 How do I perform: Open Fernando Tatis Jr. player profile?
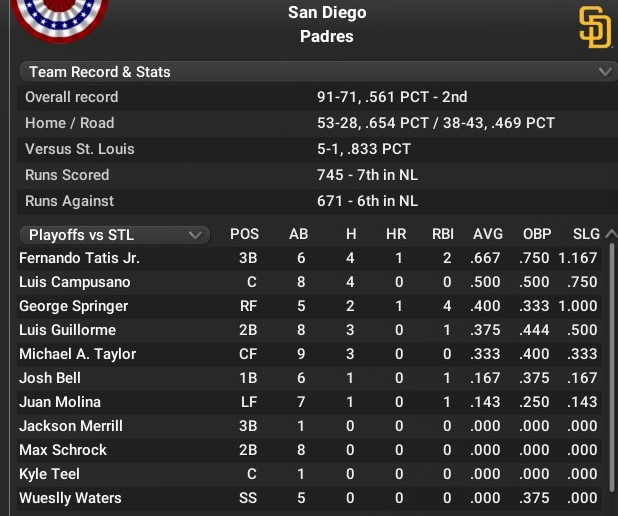[79, 258]
